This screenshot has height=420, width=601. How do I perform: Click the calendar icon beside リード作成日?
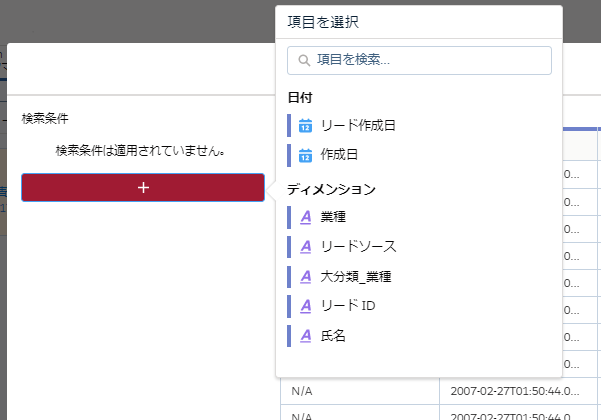[x=306, y=126]
